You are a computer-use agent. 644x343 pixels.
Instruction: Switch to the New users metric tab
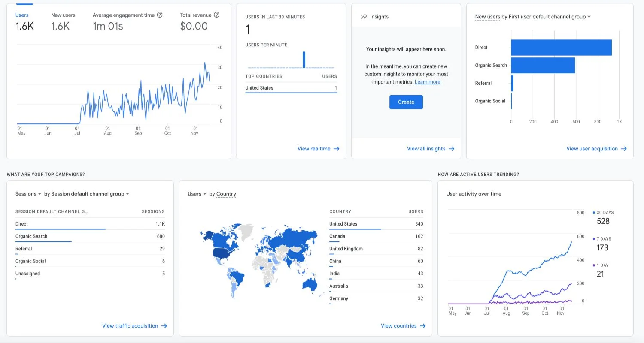[63, 21]
